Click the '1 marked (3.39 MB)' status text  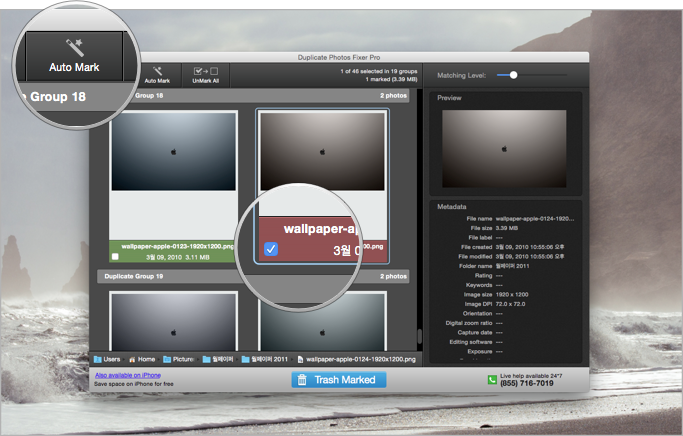391,79
